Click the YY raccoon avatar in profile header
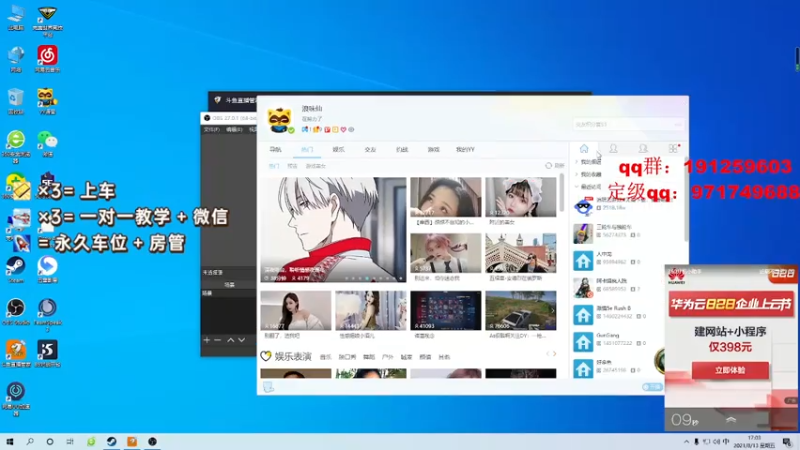Viewport: 800px width, 450px height. pos(280,120)
